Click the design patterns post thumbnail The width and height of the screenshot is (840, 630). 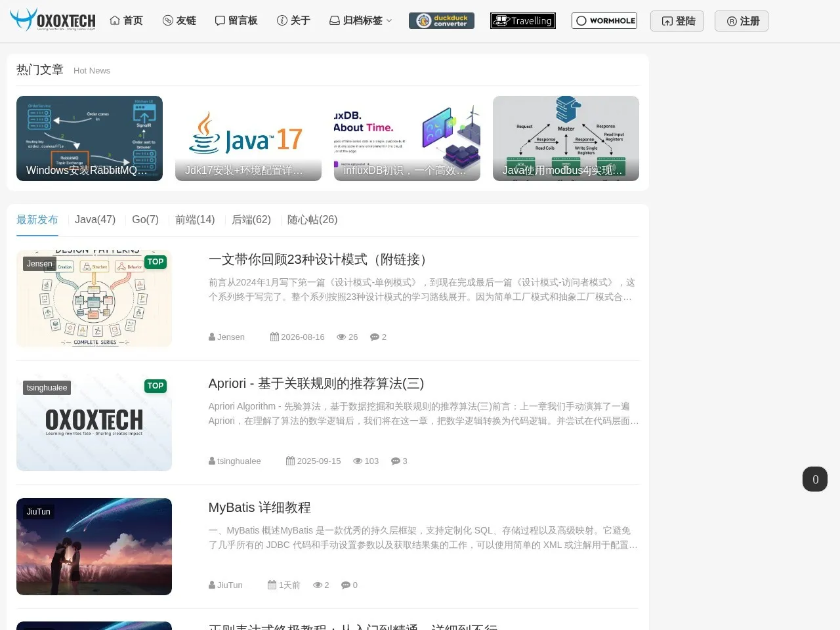click(x=94, y=299)
